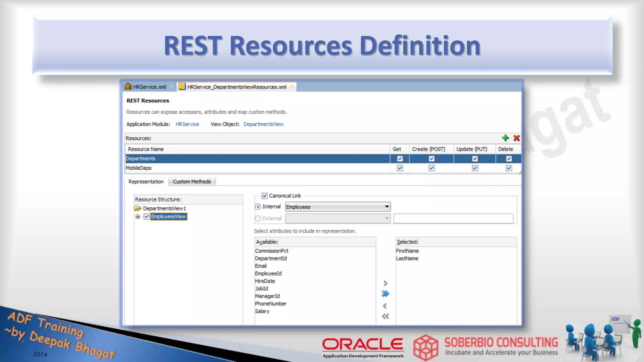The image size is (644, 362).
Task: Open the Internal Employees dropdown
Action: coord(386,207)
